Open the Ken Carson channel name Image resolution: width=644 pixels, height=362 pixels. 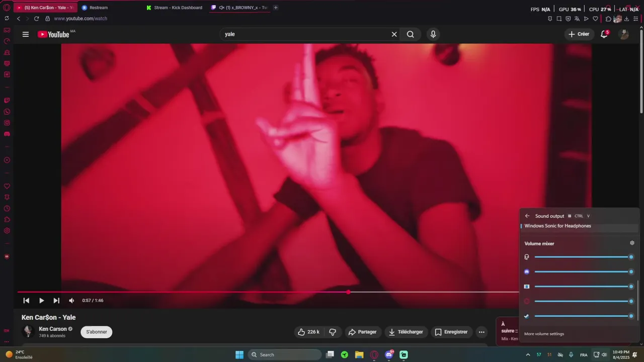pyautogui.click(x=52, y=329)
